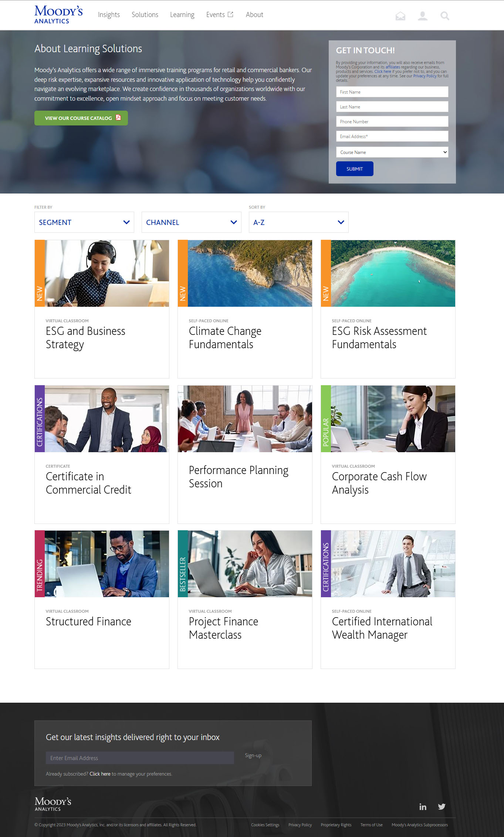The width and height of the screenshot is (504, 837).
Task: Click the footer Moody's Analytics logo
Action: 53,804
